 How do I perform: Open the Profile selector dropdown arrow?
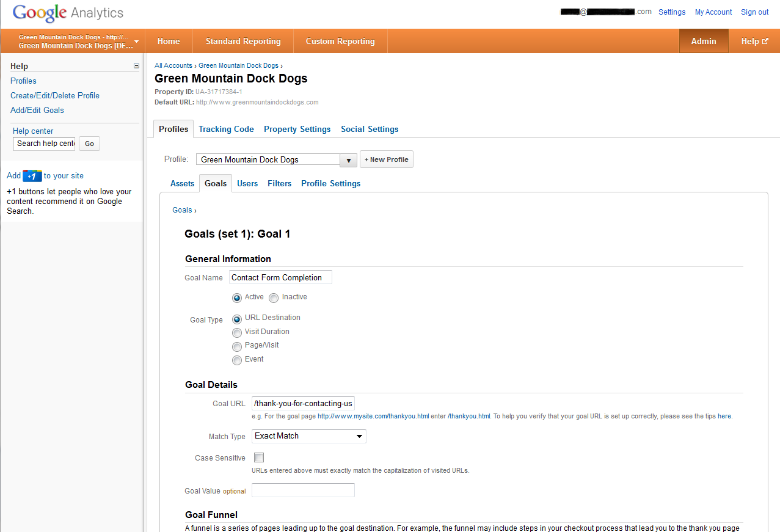coord(348,160)
